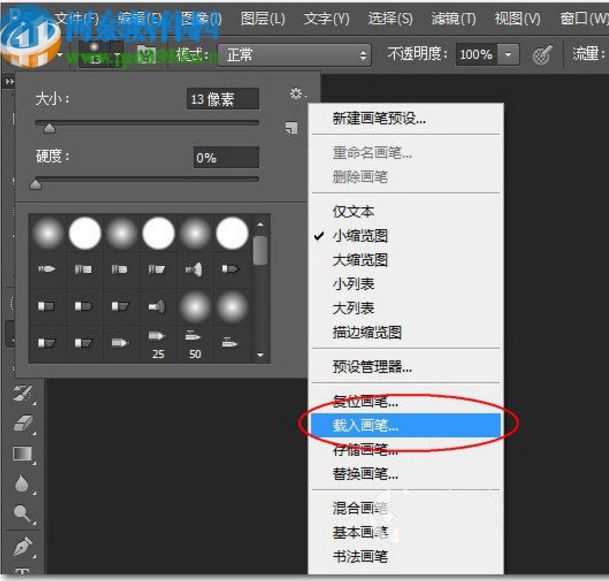The width and height of the screenshot is (609, 581).
Task: Click the create new brush preset icon
Action: tap(291, 128)
